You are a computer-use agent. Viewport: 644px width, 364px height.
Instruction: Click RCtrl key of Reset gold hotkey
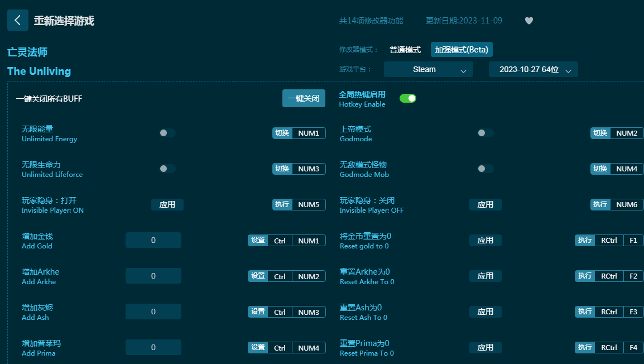pyautogui.click(x=609, y=240)
